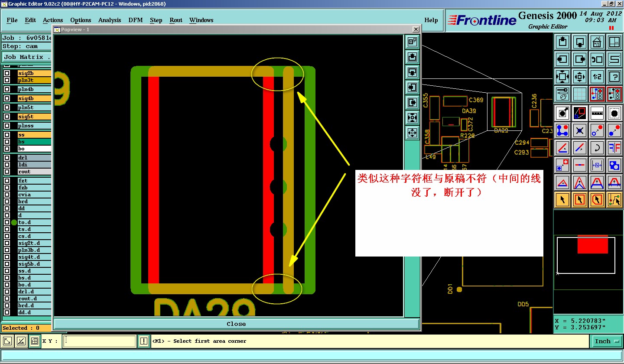624x364 pixels.
Task: Open the Actions menu
Action: (x=53, y=20)
